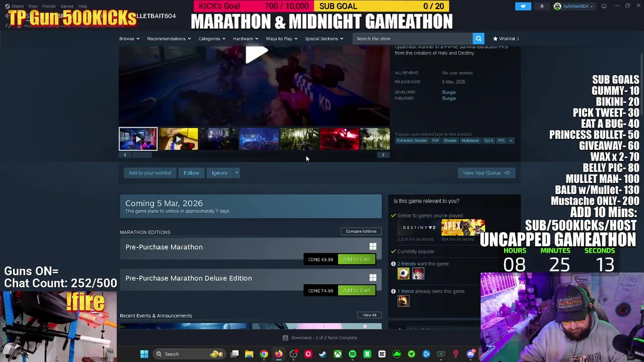
Task: Expand the Special Sections dropdown
Action: [324, 39]
